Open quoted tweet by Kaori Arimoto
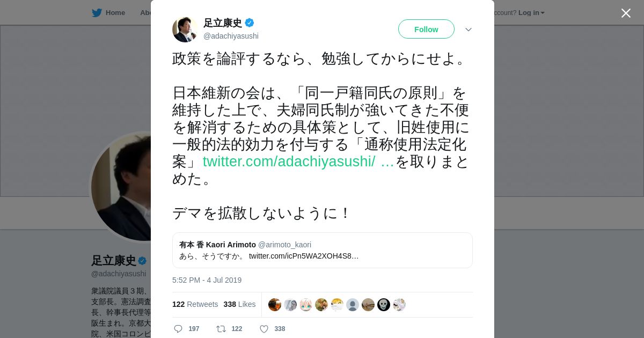The image size is (644, 338). 322,250
